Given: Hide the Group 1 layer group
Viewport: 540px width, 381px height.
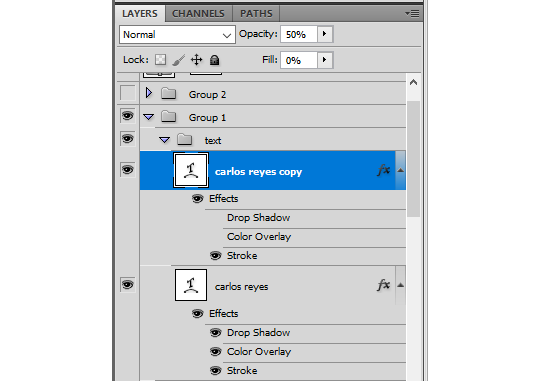Looking at the screenshot, I should tap(127, 116).
